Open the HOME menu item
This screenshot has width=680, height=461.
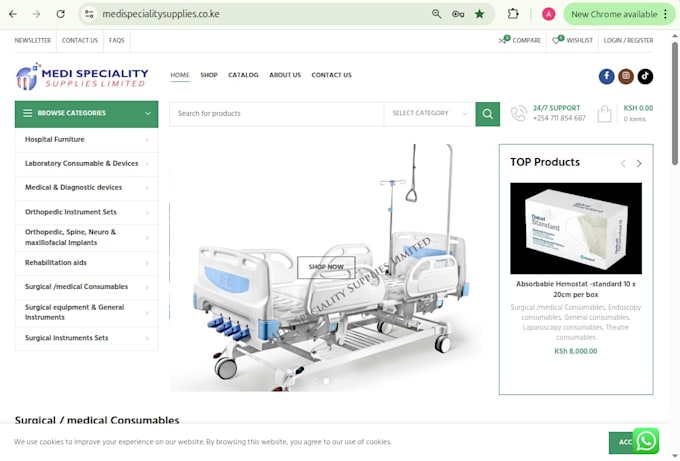pos(180,75)
